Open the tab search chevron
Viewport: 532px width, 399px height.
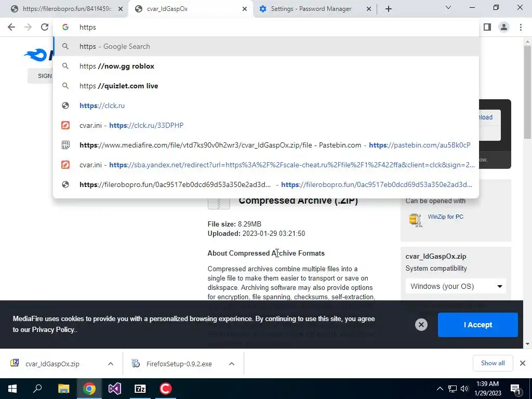[448, 7]
